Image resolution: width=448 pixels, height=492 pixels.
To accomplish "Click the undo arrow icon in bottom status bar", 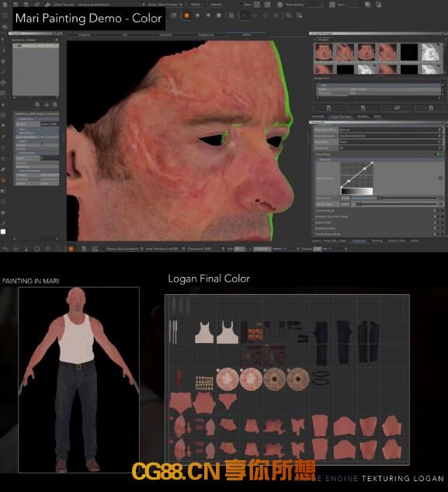I will 5,249.
